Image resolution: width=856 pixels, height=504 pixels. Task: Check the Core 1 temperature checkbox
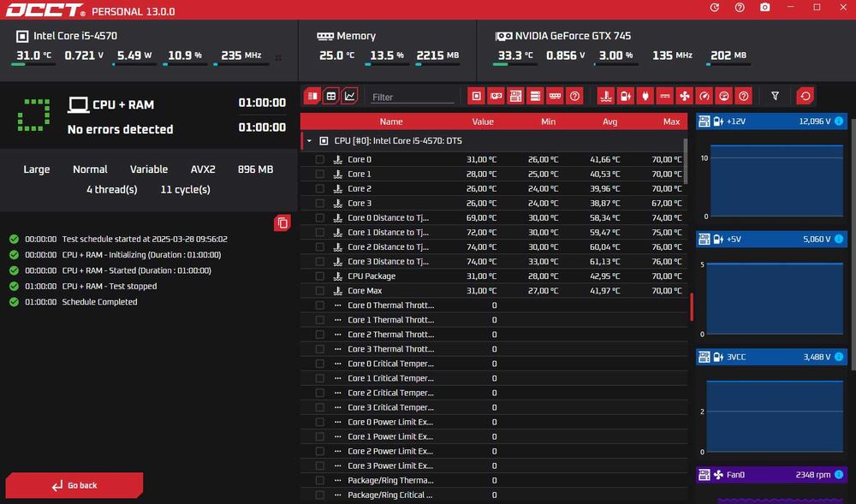(x=320, y=174)
